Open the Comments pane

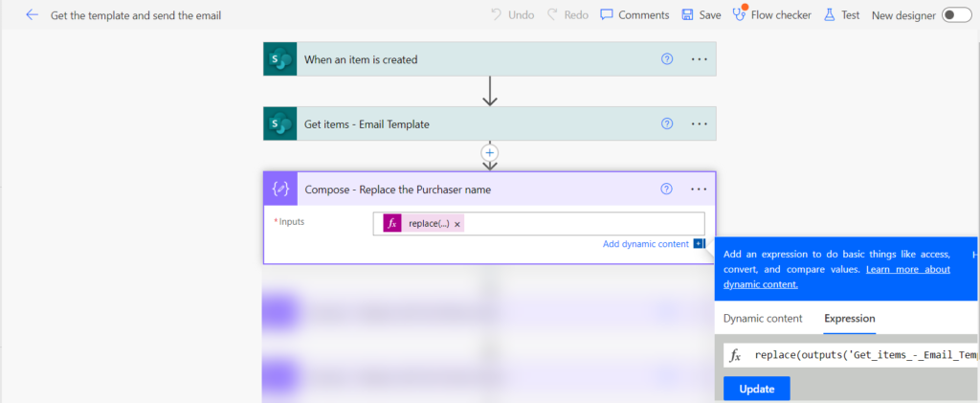[635, 15]
